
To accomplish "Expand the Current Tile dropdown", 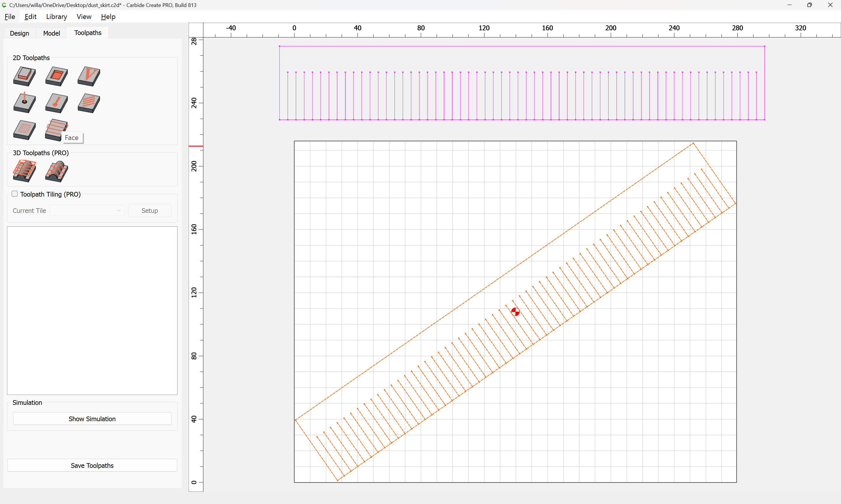I will click(x=87, y=211).
